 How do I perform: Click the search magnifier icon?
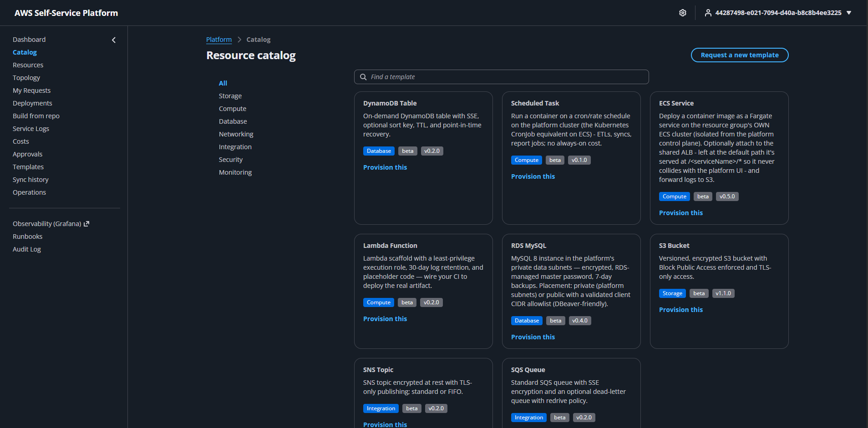(363, 77)
